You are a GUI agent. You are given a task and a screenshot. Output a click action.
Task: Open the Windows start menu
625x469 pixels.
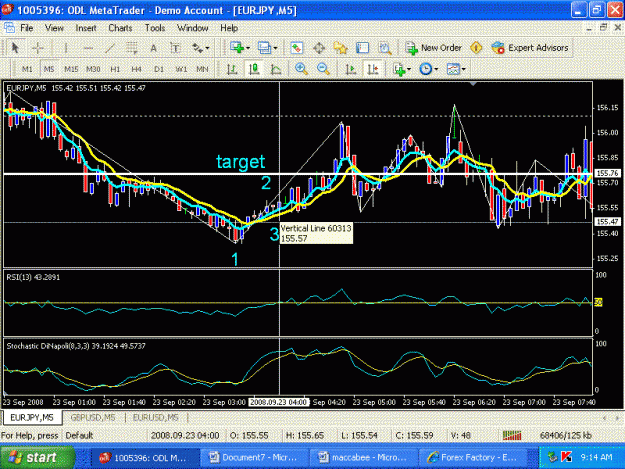point(37,457)
